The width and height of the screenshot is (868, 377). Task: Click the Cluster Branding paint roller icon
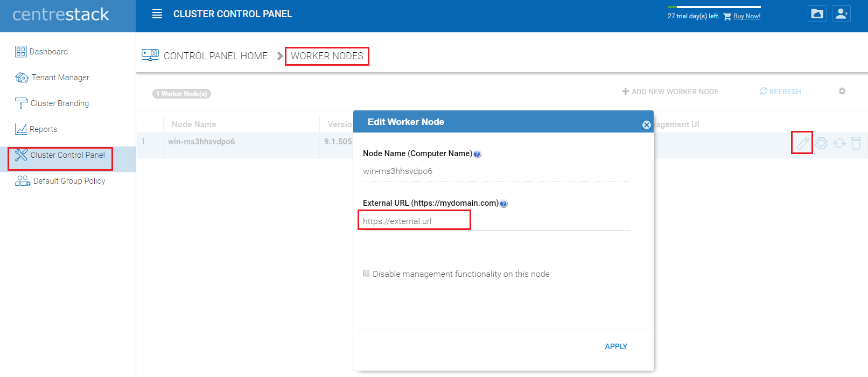21,103
